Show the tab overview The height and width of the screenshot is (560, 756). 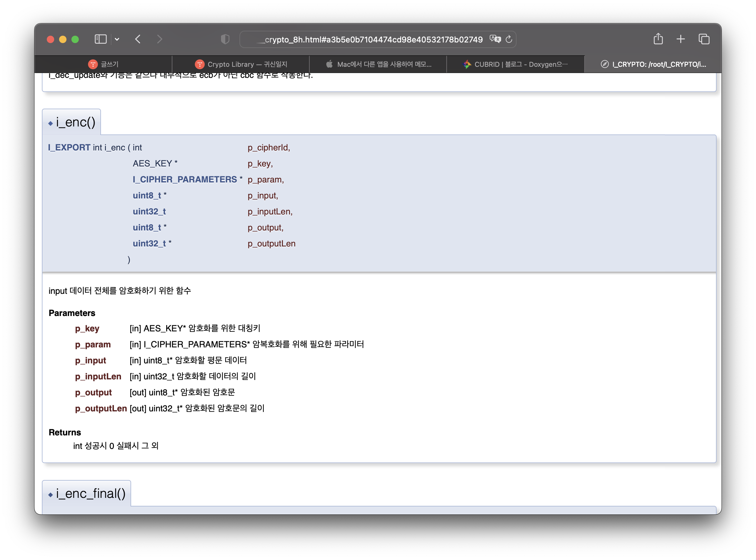704,39
